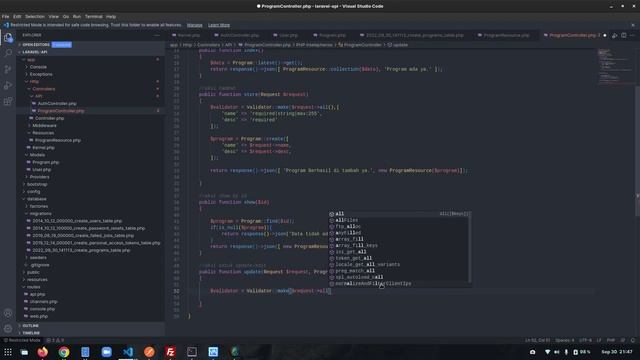Click the unsaved badge beside Open Editors
The width and height of the screenshot is (640, 360).
pyautogui.click(x=62, y=44)
